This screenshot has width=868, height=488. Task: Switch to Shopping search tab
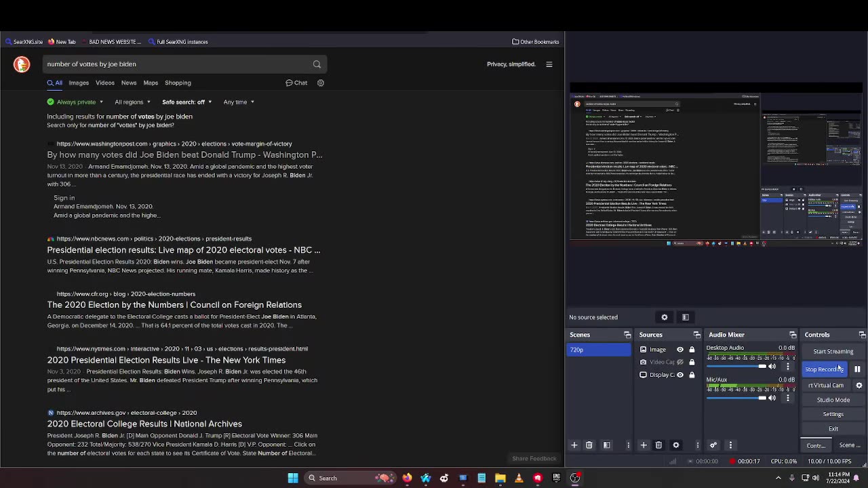[178, 83]
